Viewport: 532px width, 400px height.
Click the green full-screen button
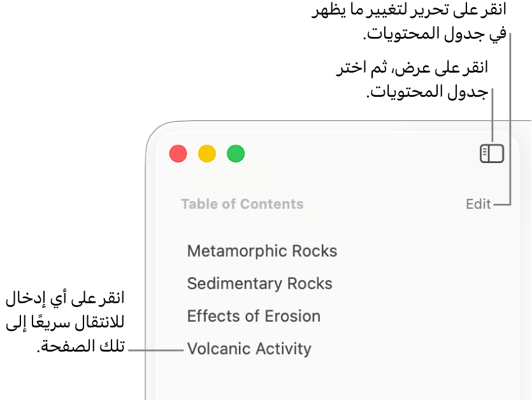pos(236,154)
